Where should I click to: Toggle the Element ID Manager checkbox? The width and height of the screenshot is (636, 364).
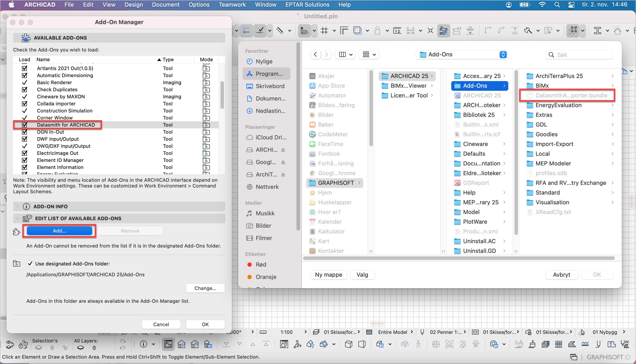coord(24,160)
